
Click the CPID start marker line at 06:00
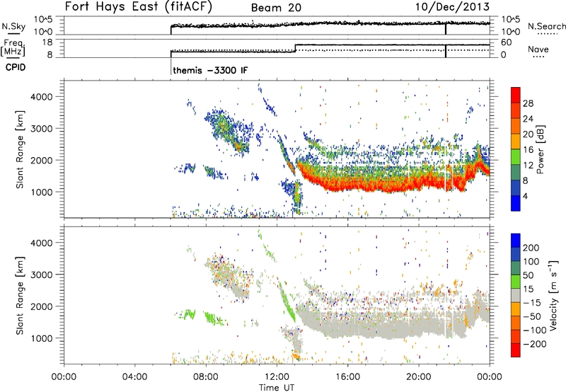click(171, 67)
